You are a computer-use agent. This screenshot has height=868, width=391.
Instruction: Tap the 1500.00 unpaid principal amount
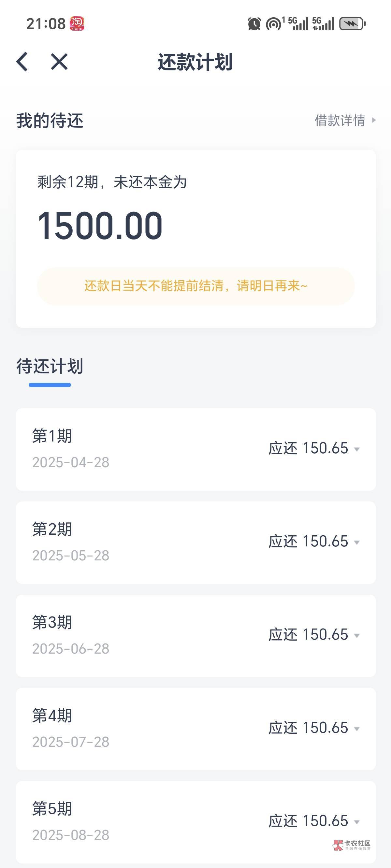100,226
